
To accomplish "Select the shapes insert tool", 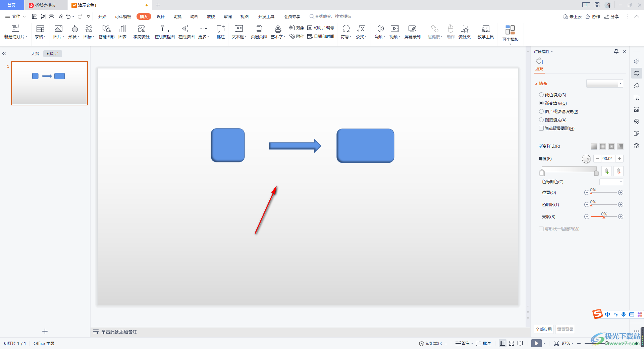I will click(x=74, y=32).
